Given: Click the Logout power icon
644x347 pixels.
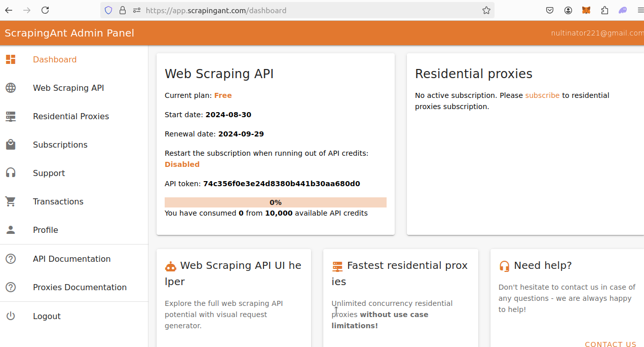Looking at the screenshot, I should pyautogui.click(x=11, y=316).
